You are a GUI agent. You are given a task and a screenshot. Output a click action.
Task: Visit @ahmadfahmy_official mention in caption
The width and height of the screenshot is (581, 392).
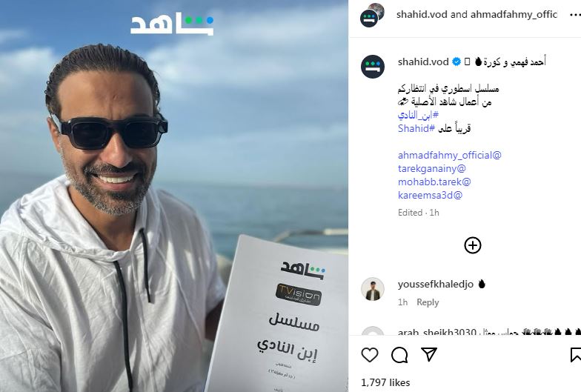pyautogui.click(x=449, y=155)
